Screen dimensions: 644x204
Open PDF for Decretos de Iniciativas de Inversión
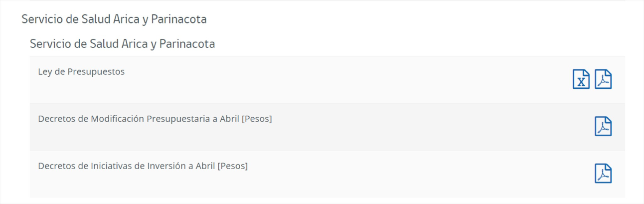(x=603, y=173)
